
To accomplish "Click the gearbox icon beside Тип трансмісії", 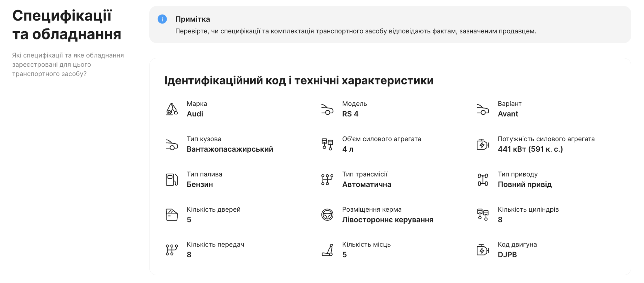I will pyautogui.click(x=327, y=180).
